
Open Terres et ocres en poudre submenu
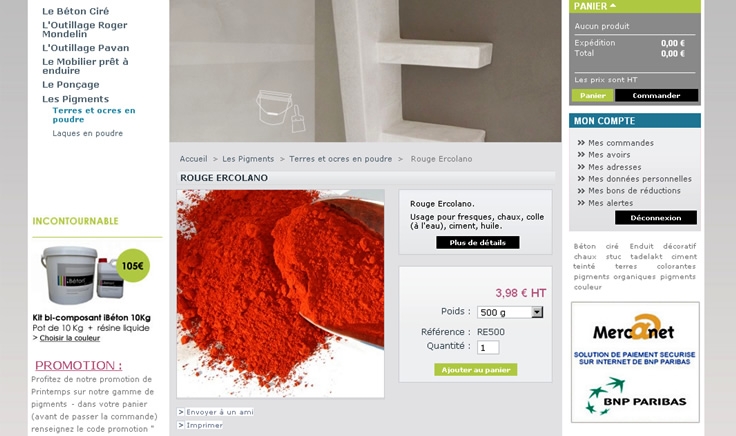[94, 115]
